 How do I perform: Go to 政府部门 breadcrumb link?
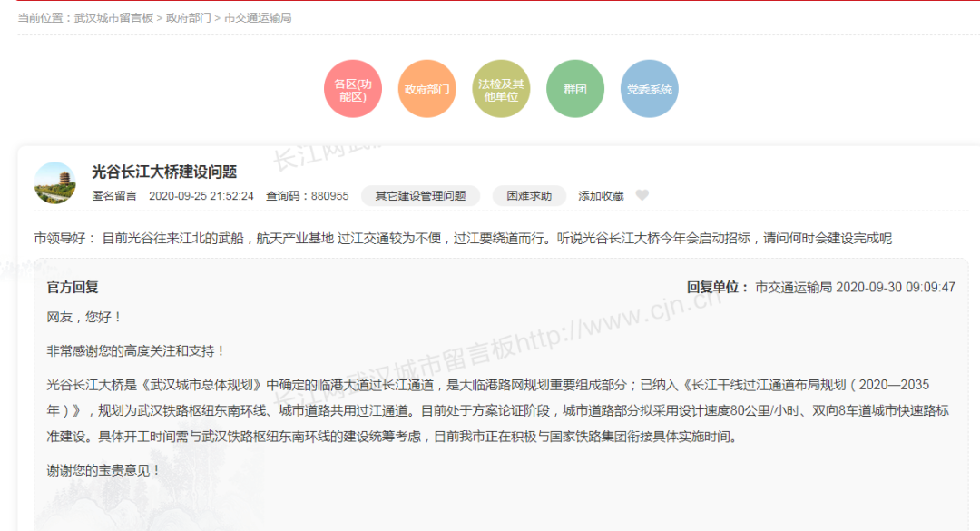point(188,18)
